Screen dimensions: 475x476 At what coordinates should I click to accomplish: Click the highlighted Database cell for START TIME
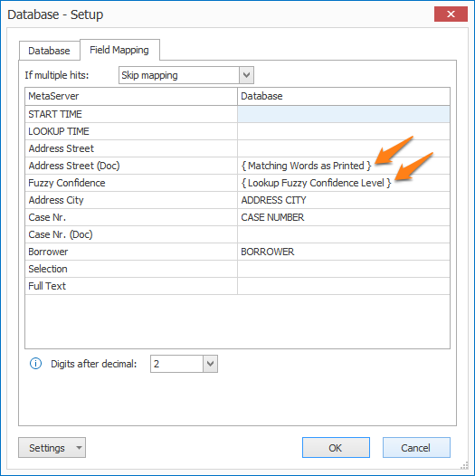coord(344,114)
